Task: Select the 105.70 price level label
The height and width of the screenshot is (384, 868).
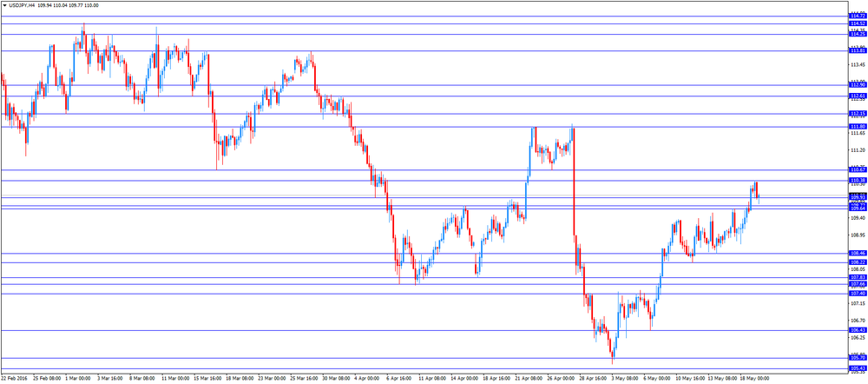Action: (858, 359)
